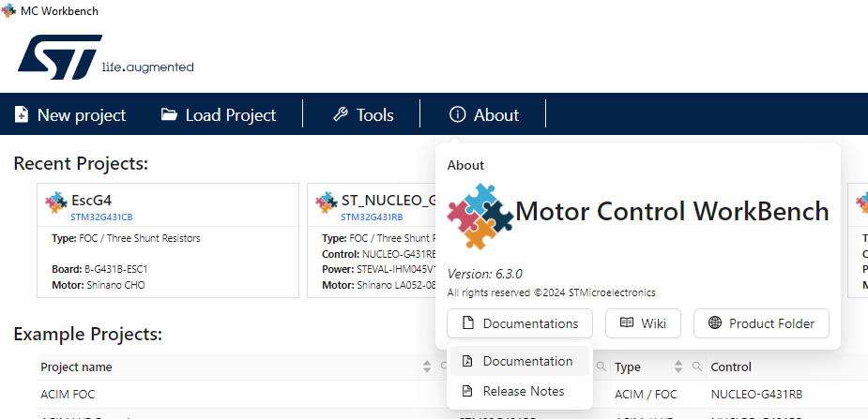Click the search icon left of Type header
Viewport: 868px width, 419px height.
tap(602, 367)
